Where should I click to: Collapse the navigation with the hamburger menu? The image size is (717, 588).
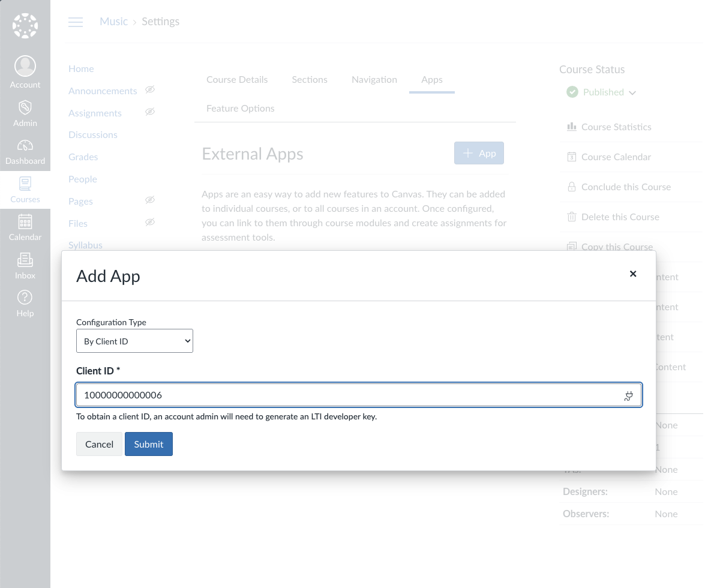coord(76,22)
